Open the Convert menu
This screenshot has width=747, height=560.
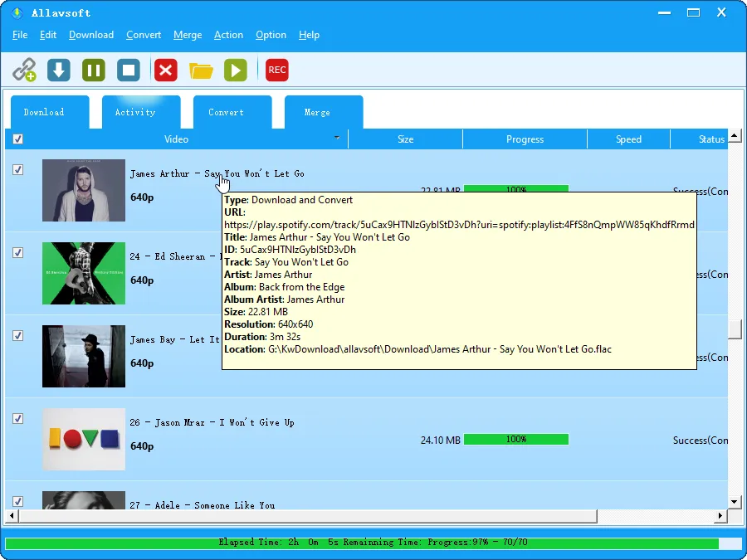144,35
